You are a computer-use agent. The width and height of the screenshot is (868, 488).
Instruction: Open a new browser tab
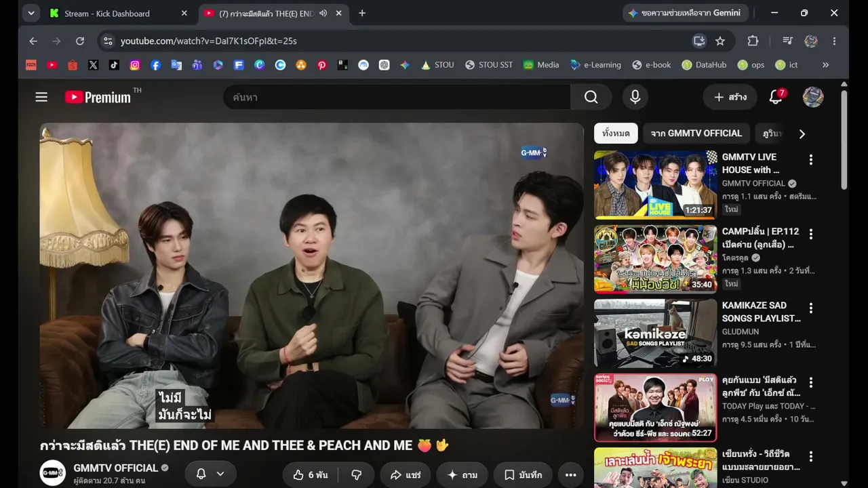click(362, 14)
